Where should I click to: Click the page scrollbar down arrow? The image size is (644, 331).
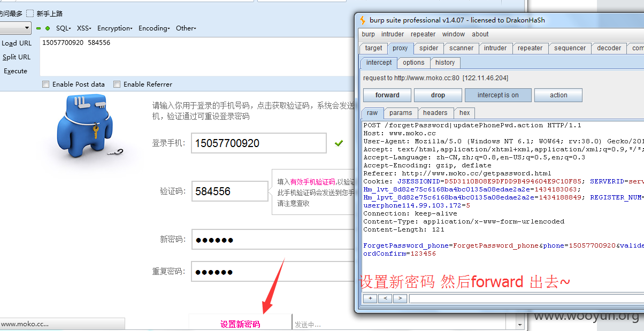tap(520, 325)
